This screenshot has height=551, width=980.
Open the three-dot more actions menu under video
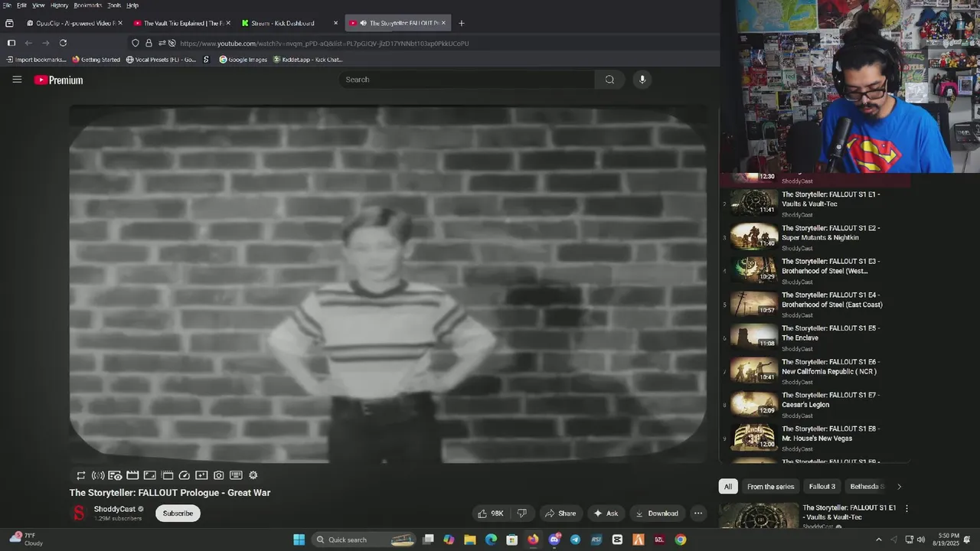698,514
